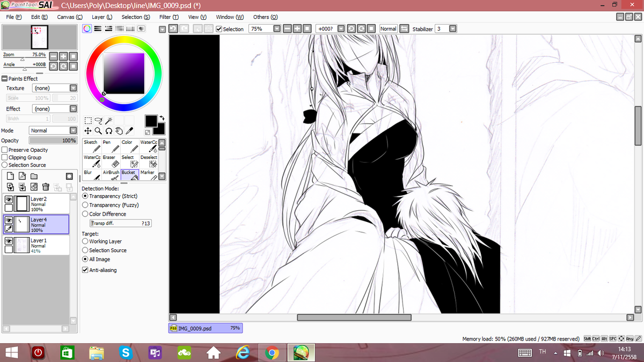Choose the Bucket fill tool
This screenshot has height=362, width=644.
click(x=129, y=174)
